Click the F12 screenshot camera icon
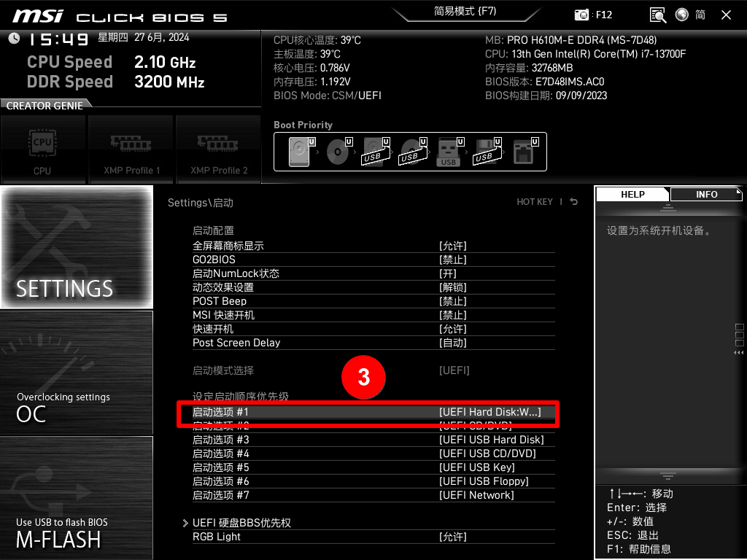The width and height of the screenshot is (747, 560). (x=582, y=14)
